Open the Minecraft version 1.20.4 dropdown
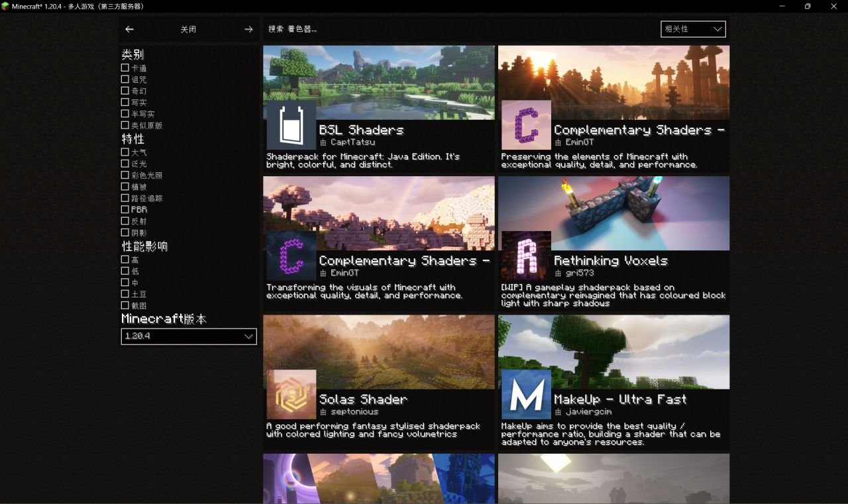Image resolution: width=848 pixels, height=504 pixels. click(x=189, y=336)
